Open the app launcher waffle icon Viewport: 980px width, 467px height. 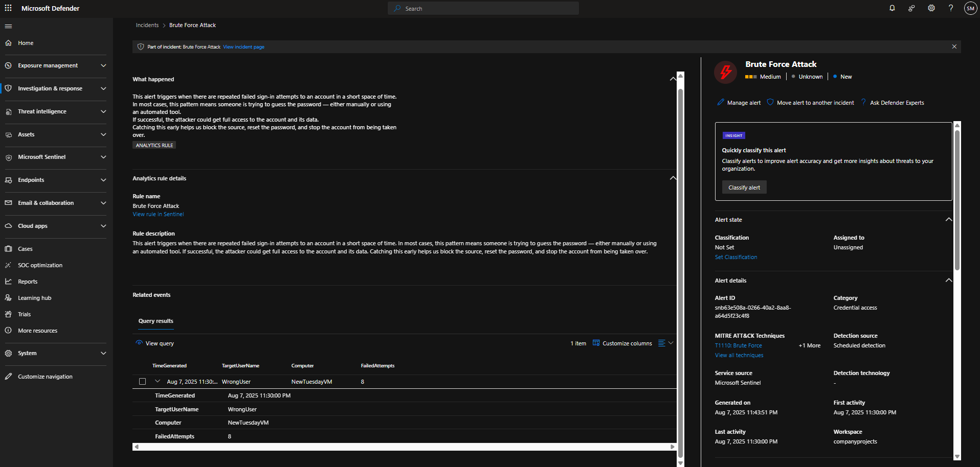tap(8, 8)
